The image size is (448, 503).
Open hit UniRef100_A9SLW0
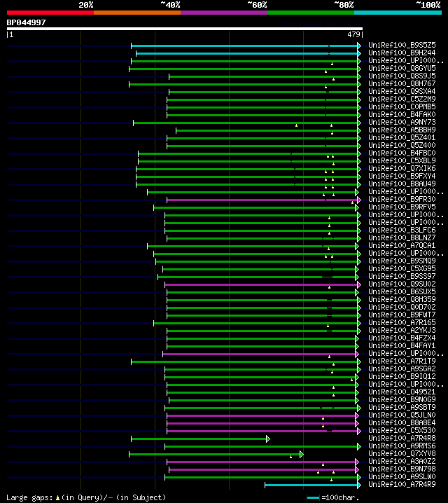pos(402,476)
